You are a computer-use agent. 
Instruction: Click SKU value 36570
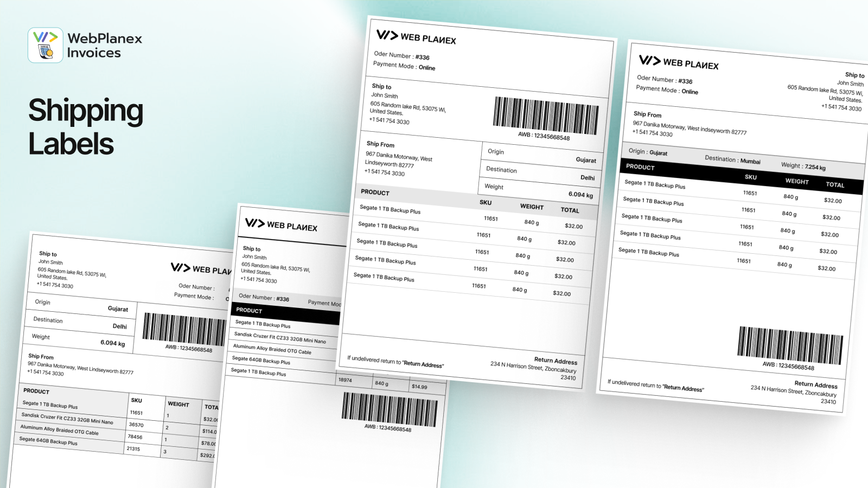(x=136, y=425)
